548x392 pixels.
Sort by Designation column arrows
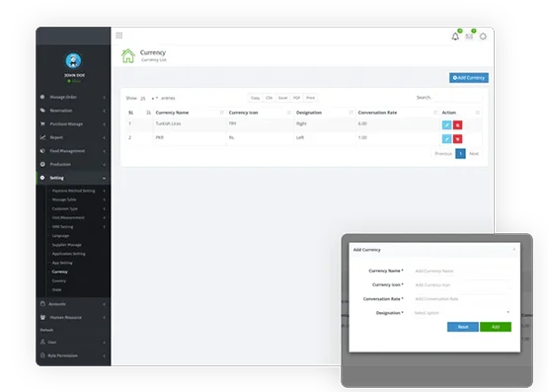pos(351,113)
